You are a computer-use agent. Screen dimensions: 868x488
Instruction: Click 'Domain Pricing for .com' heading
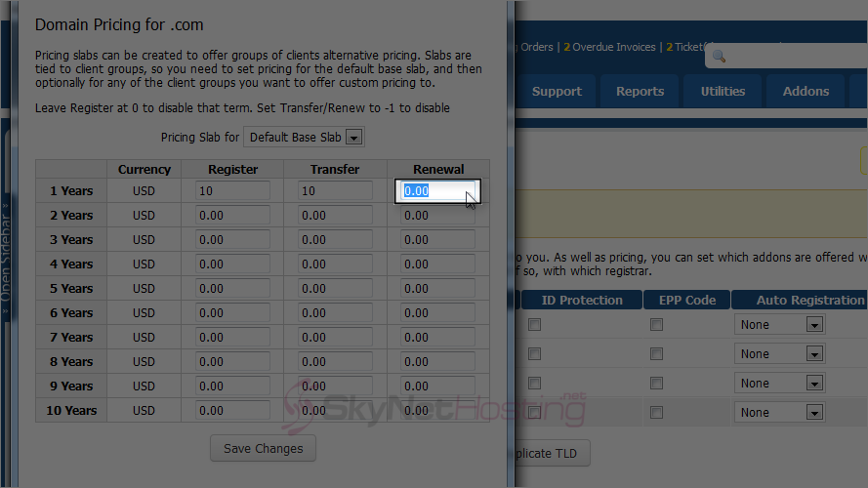119,25
